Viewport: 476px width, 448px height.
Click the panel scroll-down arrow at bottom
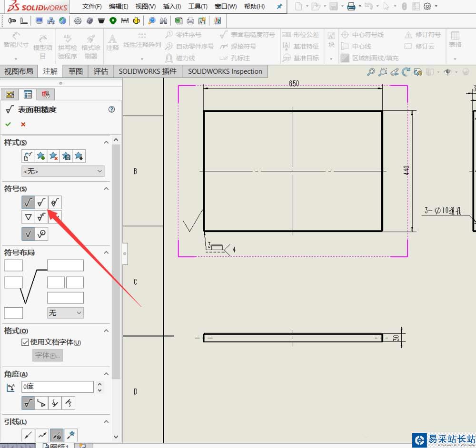point(116,437)
